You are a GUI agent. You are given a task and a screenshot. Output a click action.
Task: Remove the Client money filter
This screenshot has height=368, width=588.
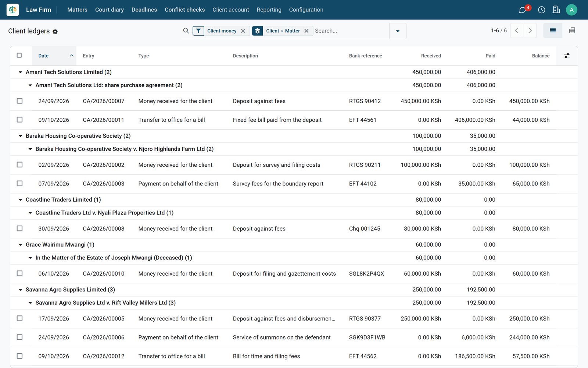tap(243, 31)
